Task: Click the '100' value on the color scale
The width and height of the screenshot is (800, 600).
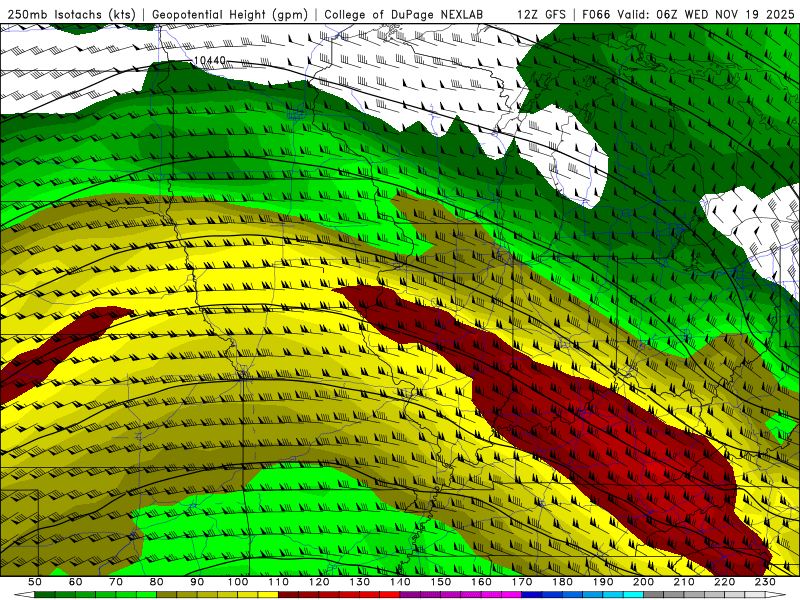Action: pos(238,582)
